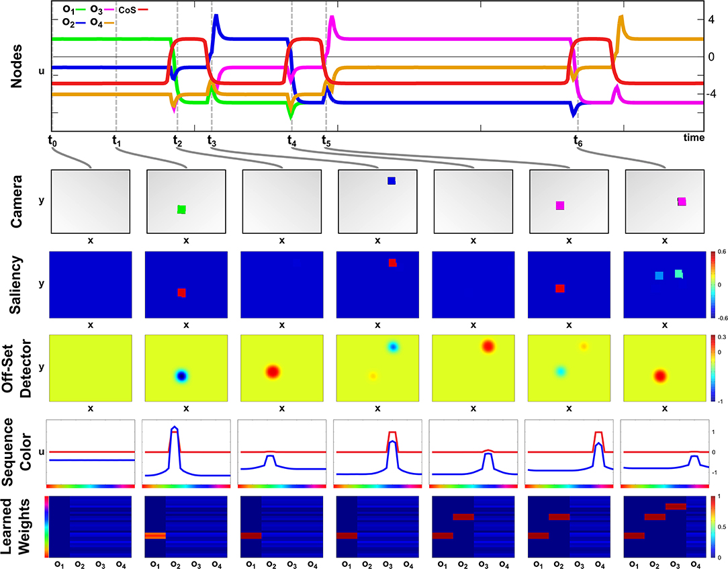Click the magenta o3 curve peak after t5
This screenshot has width=728, height=569.
coord(332,17)
